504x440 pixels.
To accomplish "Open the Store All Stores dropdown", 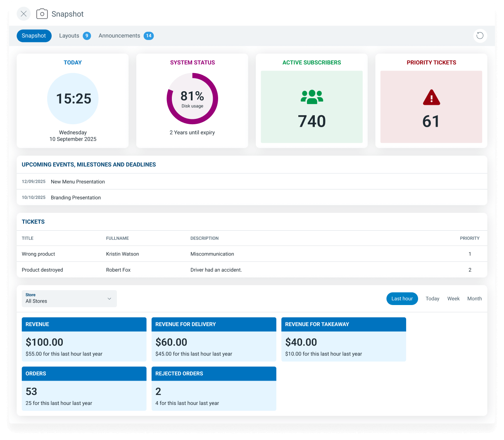I will point(69,298).
